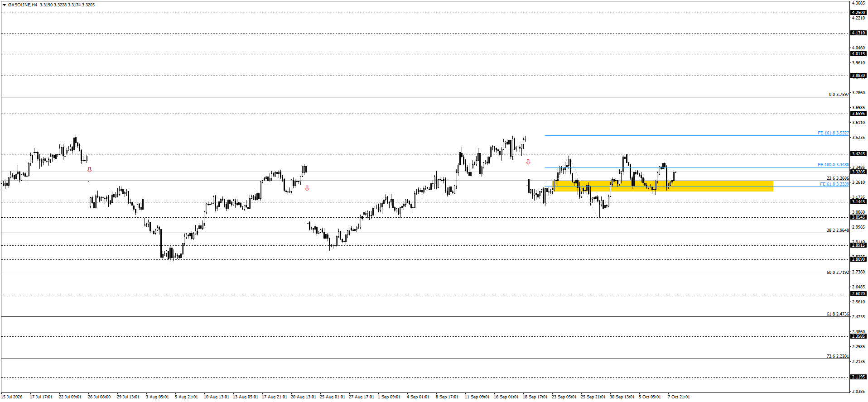The image size is (868, 402).
Task: Select the 38.2 2.9648 Fibonacci level label
Action: pos(838,230)
